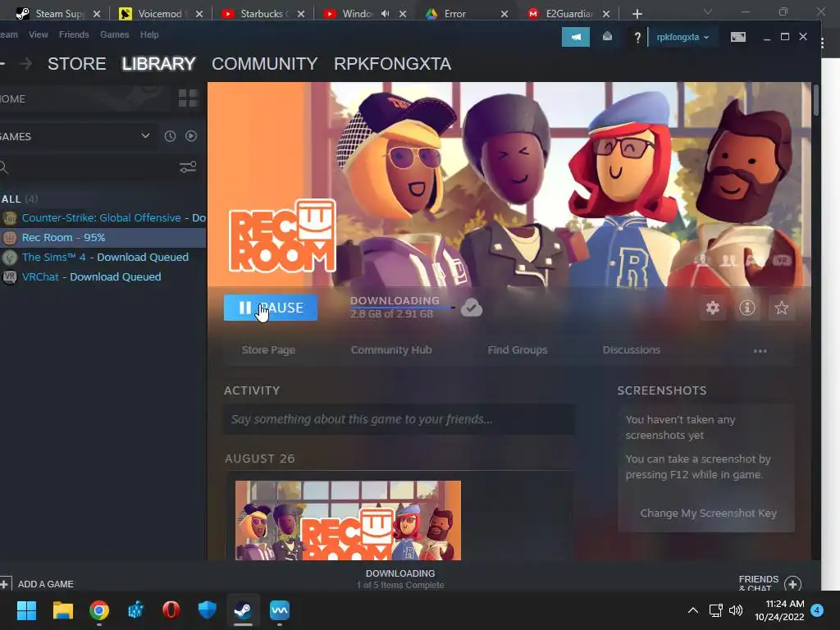The width and height of the screenshot is (840, 630).
Task: Open a new browser tab
Action: click(x=637, y=14)
